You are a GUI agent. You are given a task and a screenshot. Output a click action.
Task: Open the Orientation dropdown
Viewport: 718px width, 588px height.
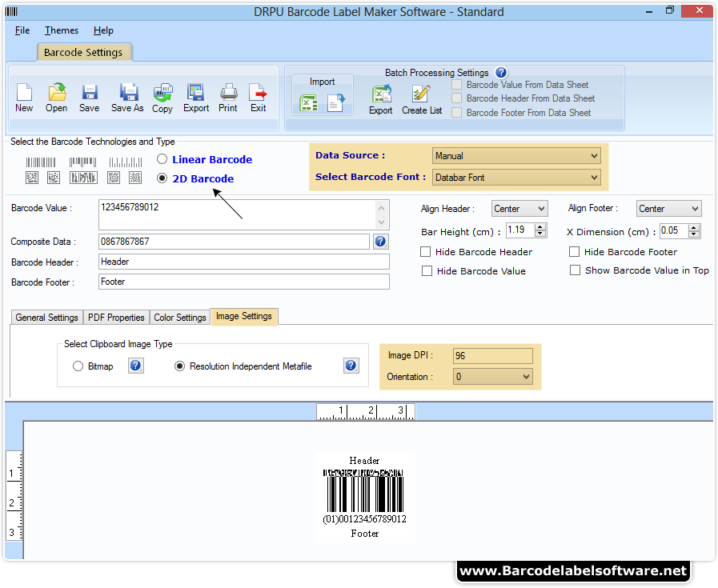point(493,377)
